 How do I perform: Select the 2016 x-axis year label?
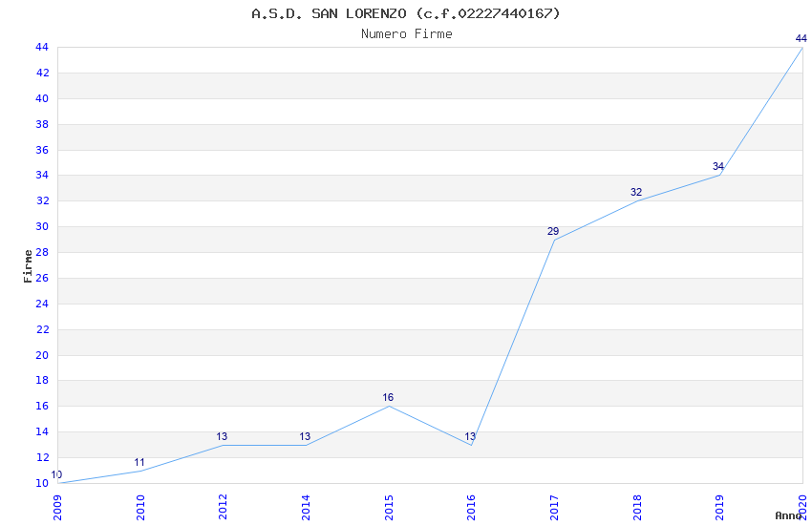coord(471,508)
